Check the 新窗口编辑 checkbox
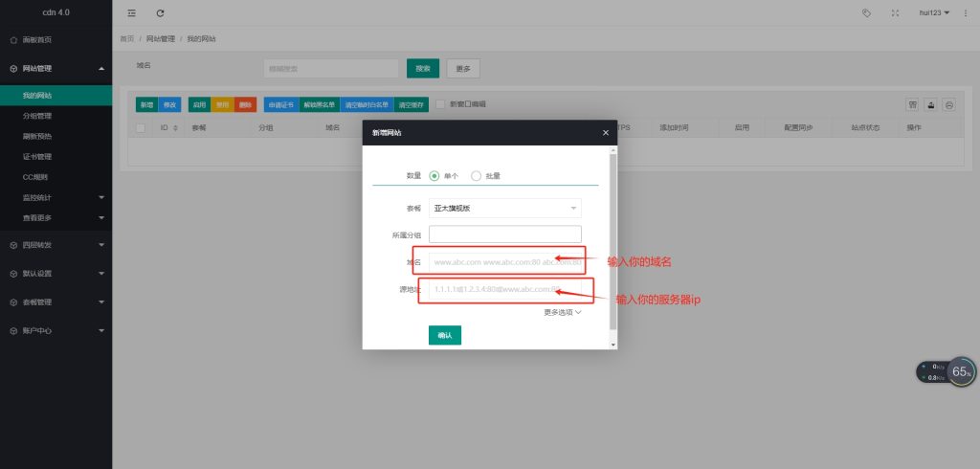Viewport: 980px width, 469px height. pos(440,104)
